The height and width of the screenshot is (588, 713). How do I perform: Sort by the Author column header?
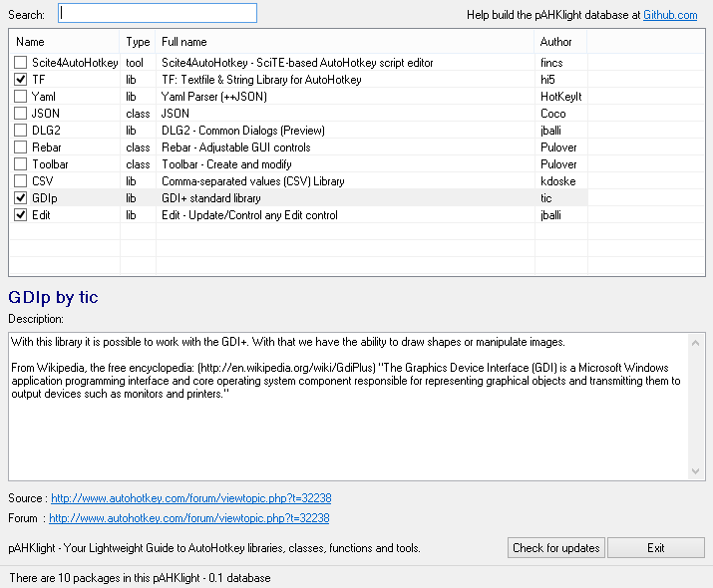pyautogui.click(x=560, y=42)
